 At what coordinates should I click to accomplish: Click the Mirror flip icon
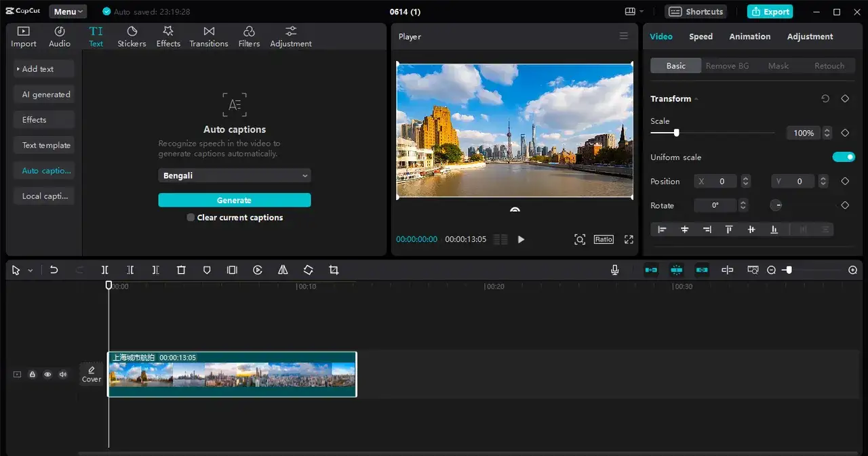(x=283, y=270)
